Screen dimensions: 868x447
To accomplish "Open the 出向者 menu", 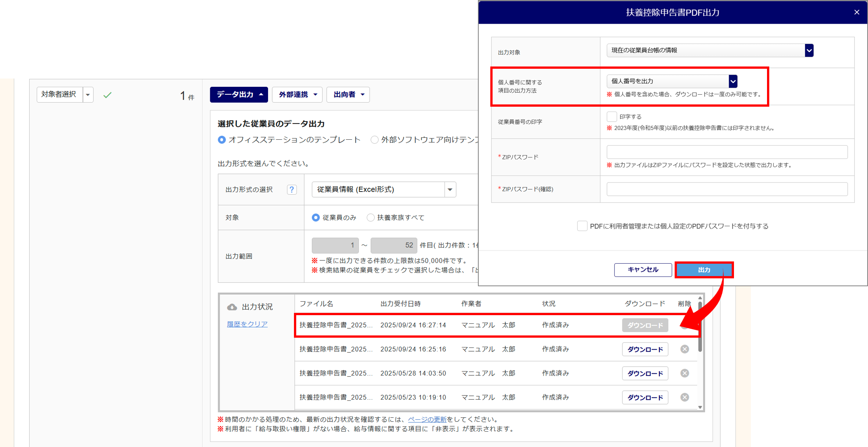I will [348, 95].
